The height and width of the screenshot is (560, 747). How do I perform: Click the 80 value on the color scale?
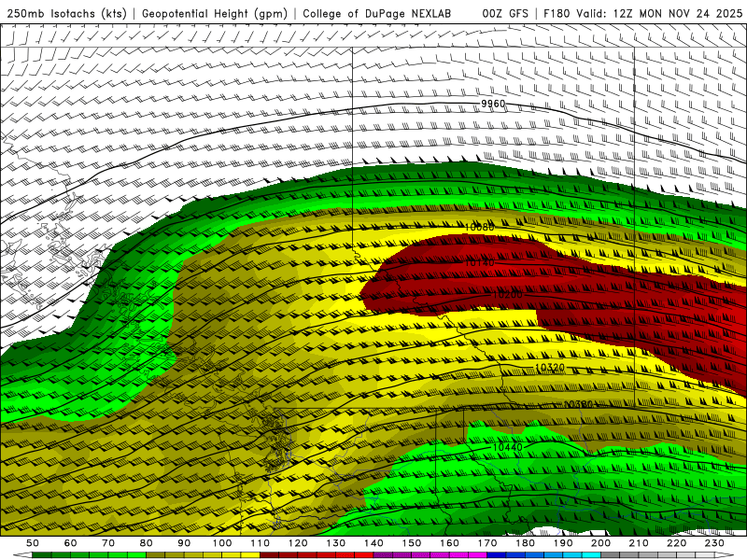pos(147,543)
